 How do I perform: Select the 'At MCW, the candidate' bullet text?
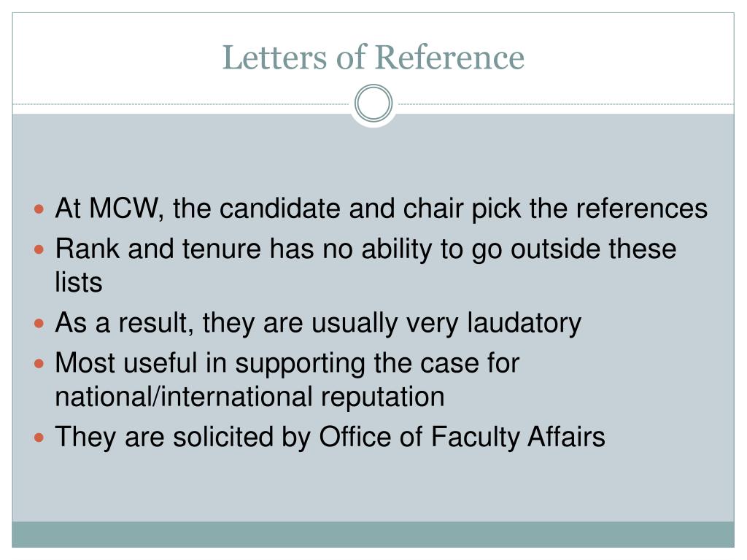[381, 209]
